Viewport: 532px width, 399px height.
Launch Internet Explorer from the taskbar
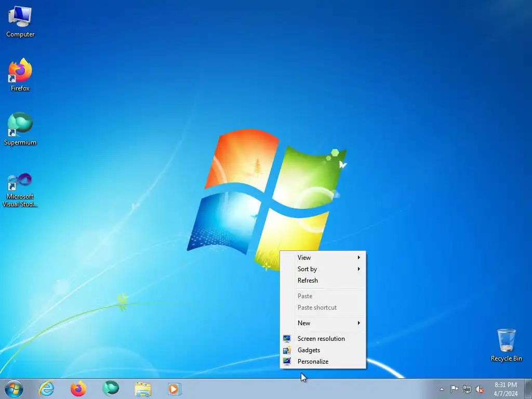tap(46, 389)
